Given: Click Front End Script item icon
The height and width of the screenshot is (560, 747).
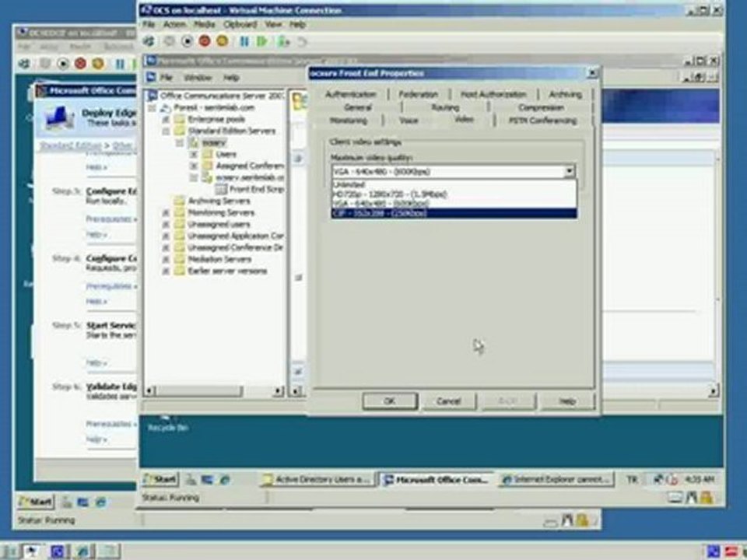Looking at the screenshot, I should [x=221, y=189].
